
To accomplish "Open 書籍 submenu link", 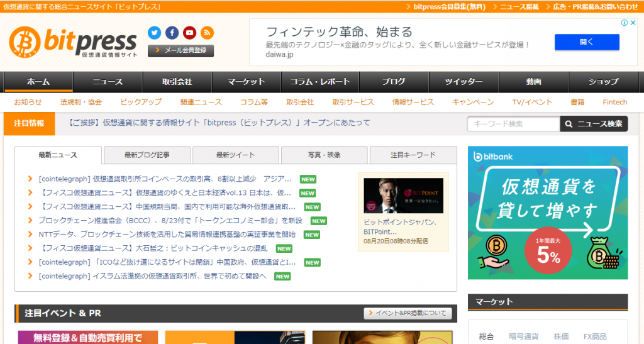I will click(x=577, y=103).
